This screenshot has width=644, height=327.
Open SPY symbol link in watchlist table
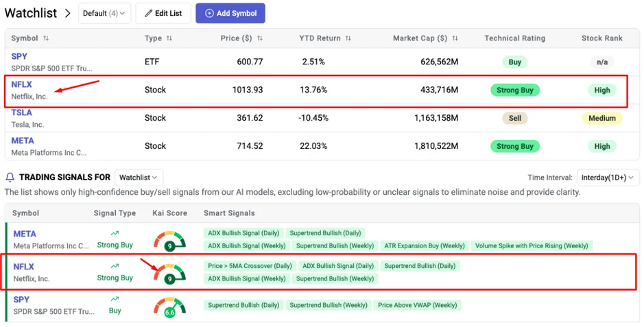pos(19,56)
